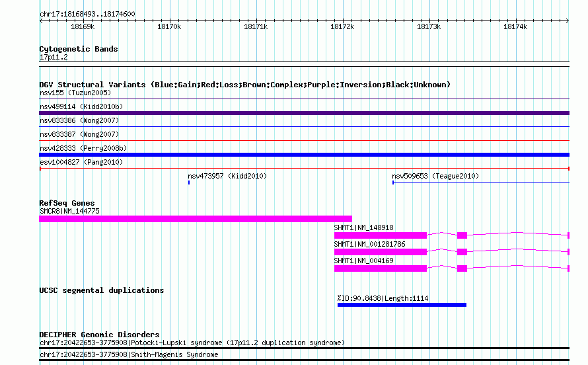Click the 18171k ruler mark
Image resolution: width=588 pixels, height=365 pixels.
256,26
